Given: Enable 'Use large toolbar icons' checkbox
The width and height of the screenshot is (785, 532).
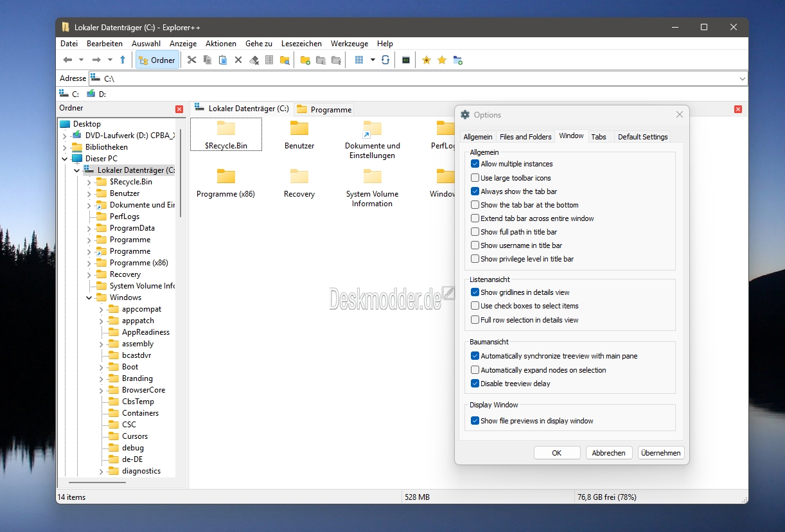Looking at the screenshot, I should (475, 178).
